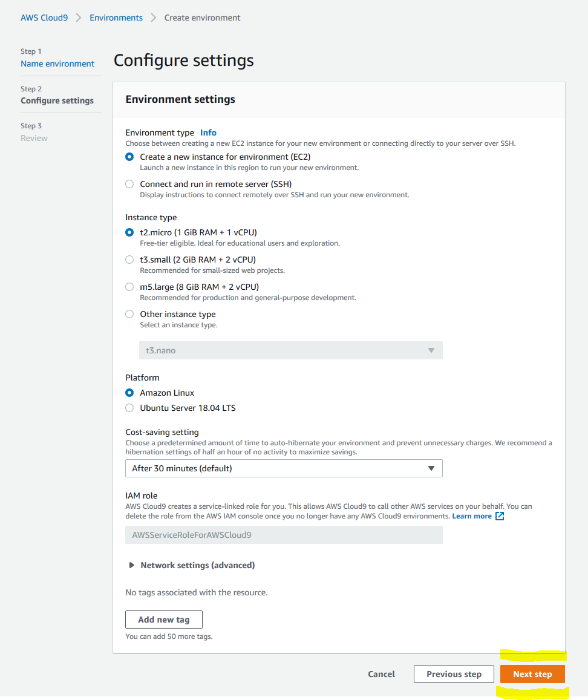The height and width of the screenshot is (700, 588).
Task: Go back with Previous step button
Action: coord(454,674)
